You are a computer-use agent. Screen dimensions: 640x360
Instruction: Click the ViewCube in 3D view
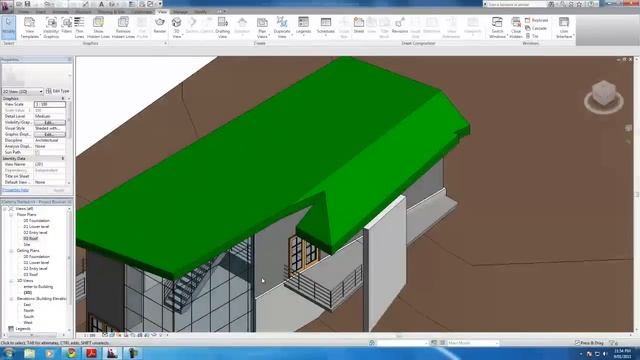pos(604,94)
